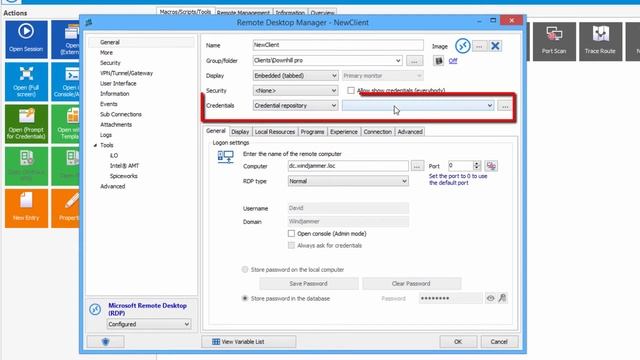Image resolution: width=640 pixels, height=360 pixels.
Task: Select Intel® AMT under Tools
Action: (x=124, y=166)
